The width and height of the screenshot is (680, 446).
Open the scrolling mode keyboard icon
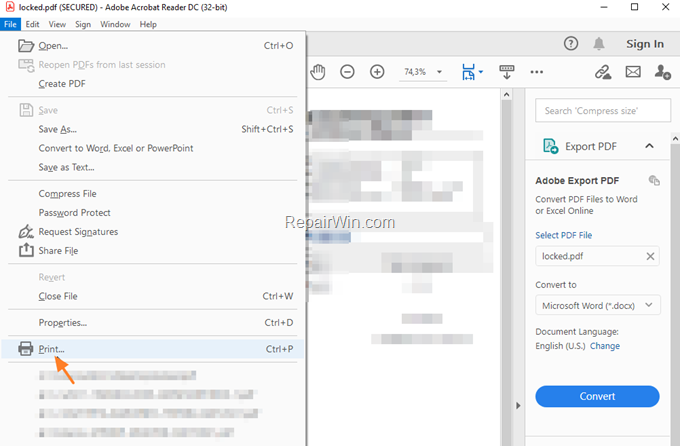(507, 72)
